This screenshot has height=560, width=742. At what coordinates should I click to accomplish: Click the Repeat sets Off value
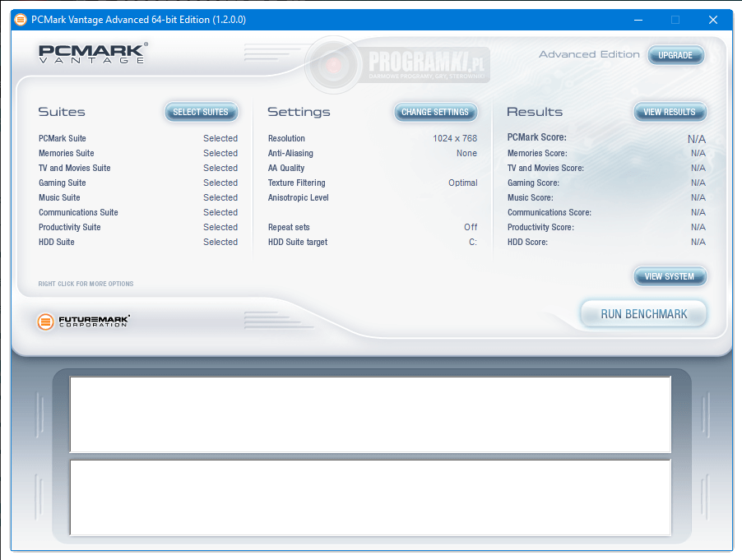[x=471, y=227]
